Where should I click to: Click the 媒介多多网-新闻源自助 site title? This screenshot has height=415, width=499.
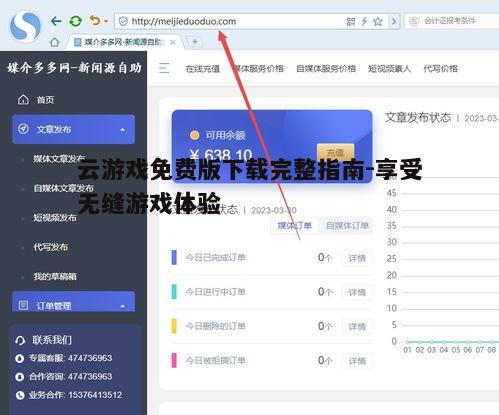(74, 68)
